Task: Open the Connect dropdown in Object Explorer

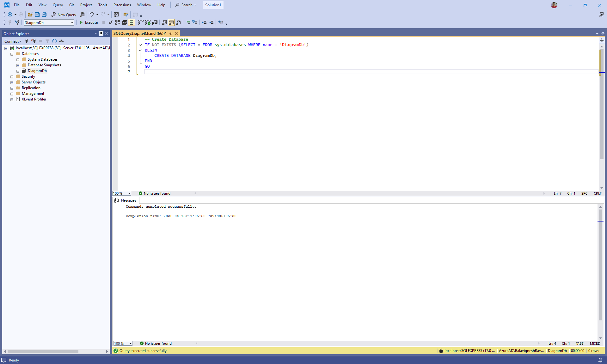Action: tap(13, 41)
